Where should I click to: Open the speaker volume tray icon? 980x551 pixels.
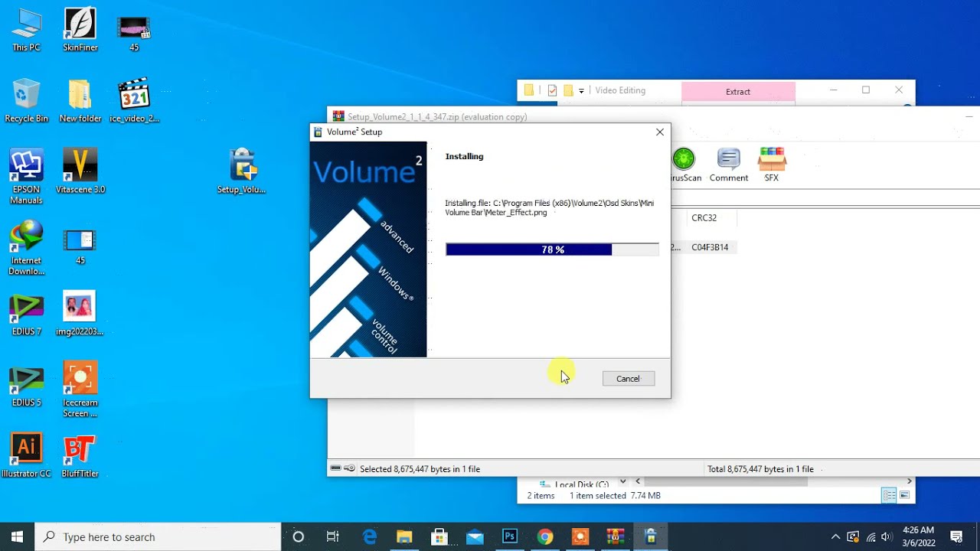coord(887,536)
